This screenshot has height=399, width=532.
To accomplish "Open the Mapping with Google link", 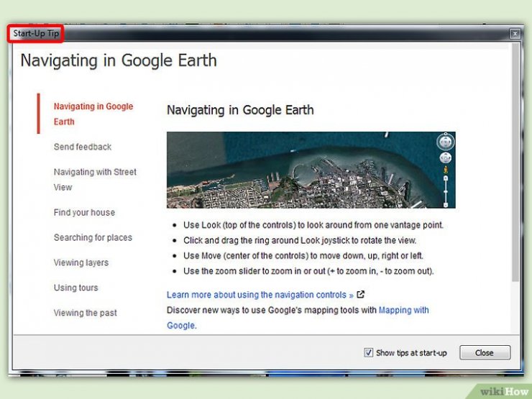I will 403,310.
